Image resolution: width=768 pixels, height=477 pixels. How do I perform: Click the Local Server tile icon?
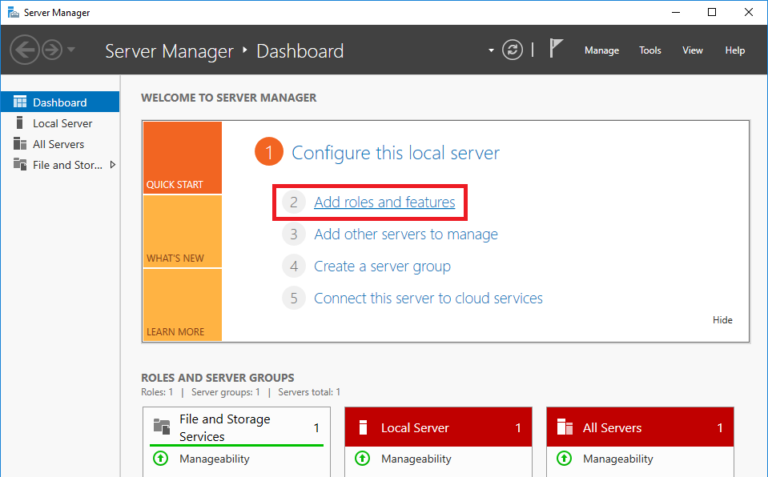click(x=363, y=427)
